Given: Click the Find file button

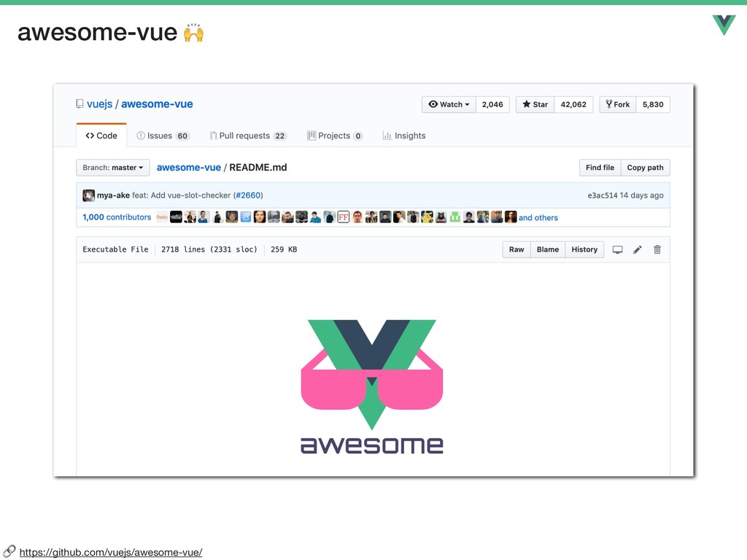Looking at the screenshot, I should (600, 168).
